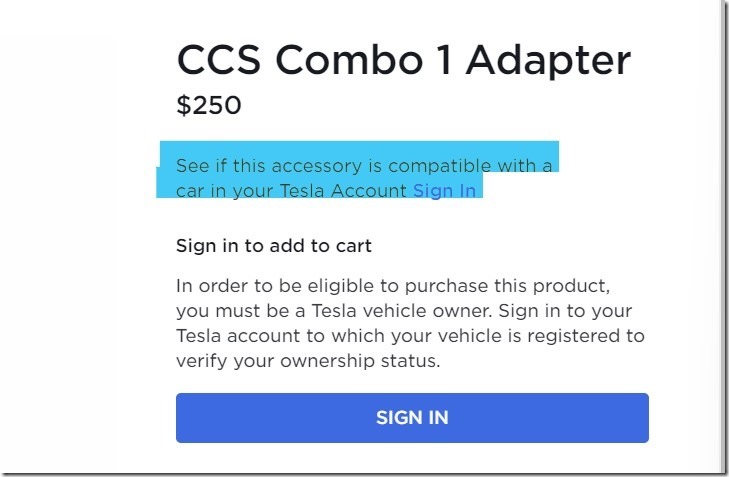Click the CCS Combo 1 Adapter title
Screen dimensions: 729x477
[x=403, y=61]
